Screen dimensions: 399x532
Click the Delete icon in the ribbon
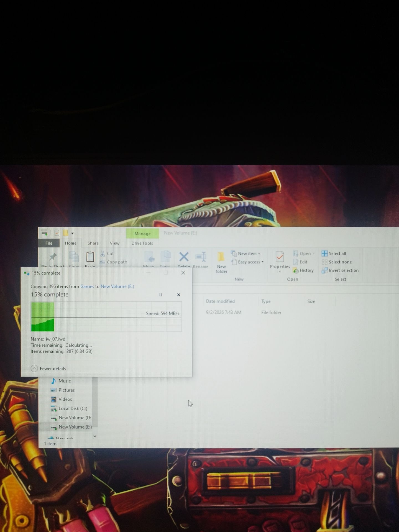[x=184, y=257]
